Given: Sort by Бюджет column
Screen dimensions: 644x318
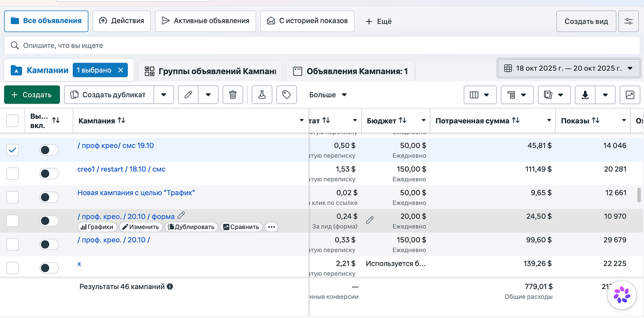Looking at the screenshot, I should [403, 121].
